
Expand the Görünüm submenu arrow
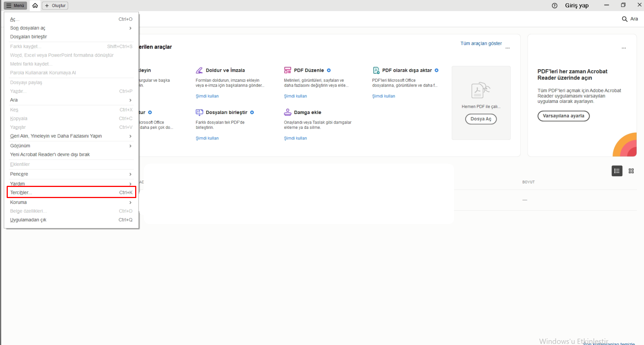[130, 146]
